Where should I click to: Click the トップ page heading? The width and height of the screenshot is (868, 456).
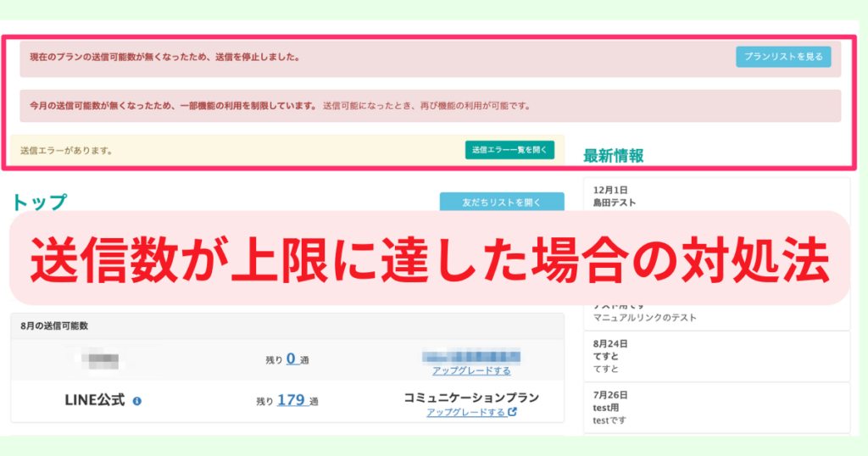click(39, 203)
